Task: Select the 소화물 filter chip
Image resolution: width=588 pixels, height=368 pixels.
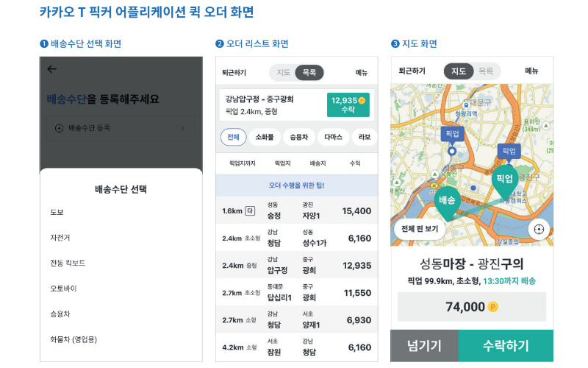Action: 265,137
